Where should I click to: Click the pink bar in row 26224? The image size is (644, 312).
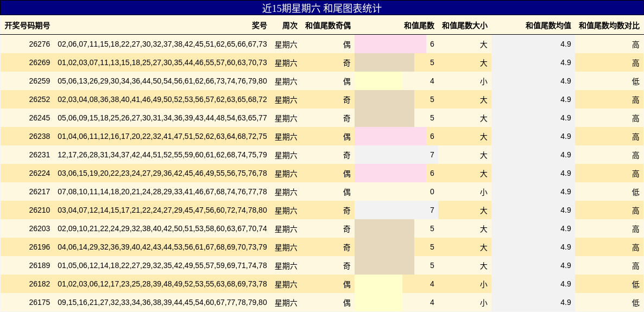point(390,173)
